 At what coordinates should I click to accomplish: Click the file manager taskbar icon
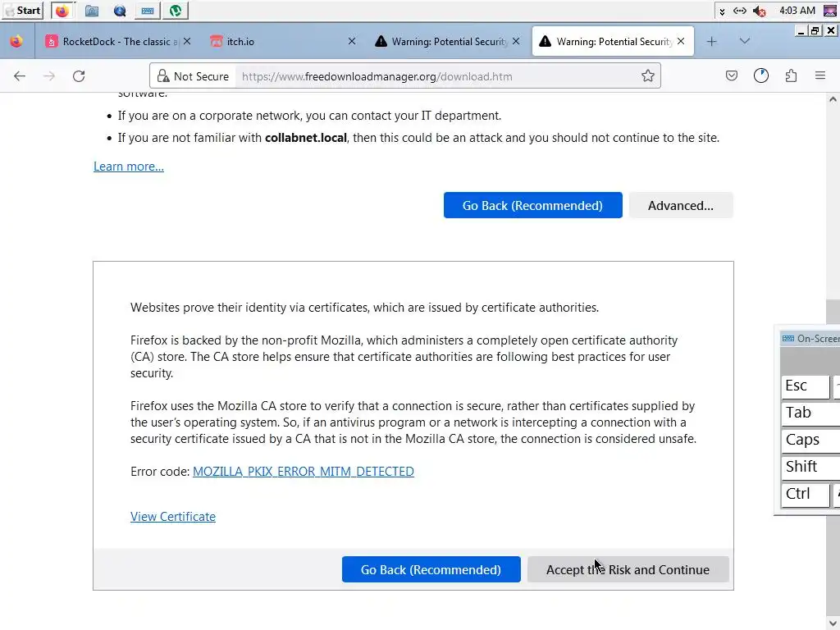(92, 11)
